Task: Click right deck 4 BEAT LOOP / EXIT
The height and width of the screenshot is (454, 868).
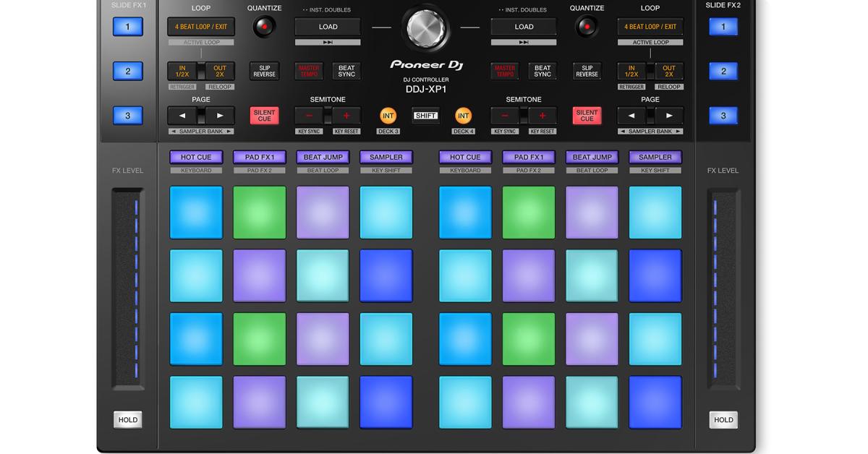Action: [650, 27]
